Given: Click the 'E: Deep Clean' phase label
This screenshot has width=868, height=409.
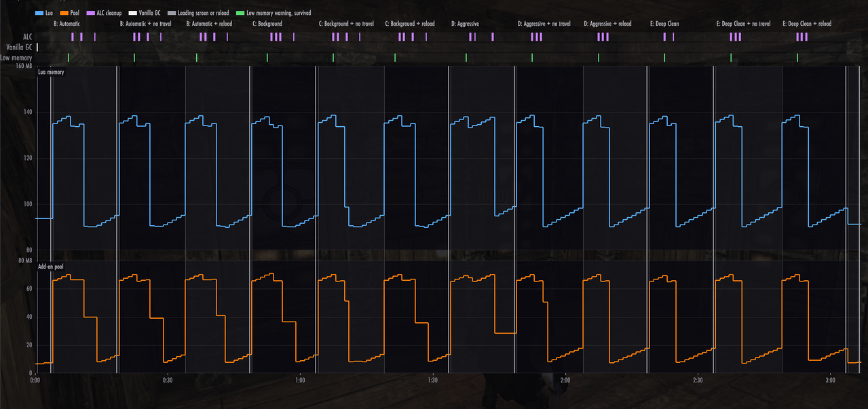Looking at the screenshot, I should pyautogui.click(x=664, y=24).
